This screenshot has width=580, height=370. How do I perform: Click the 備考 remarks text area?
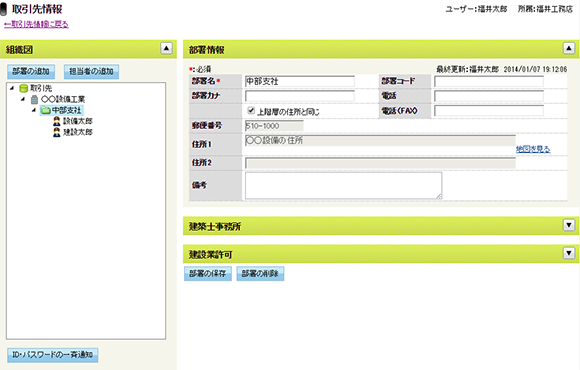343,186
